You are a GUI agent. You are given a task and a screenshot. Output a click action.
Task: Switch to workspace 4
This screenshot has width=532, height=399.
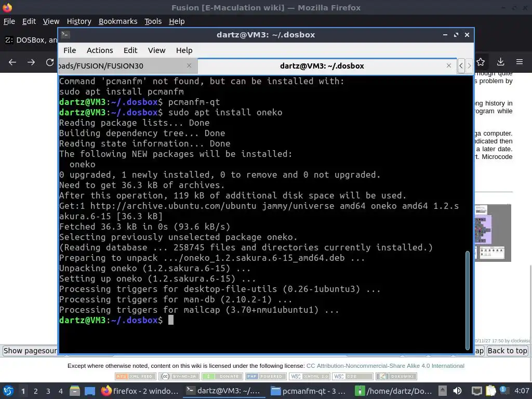(61, 391)
